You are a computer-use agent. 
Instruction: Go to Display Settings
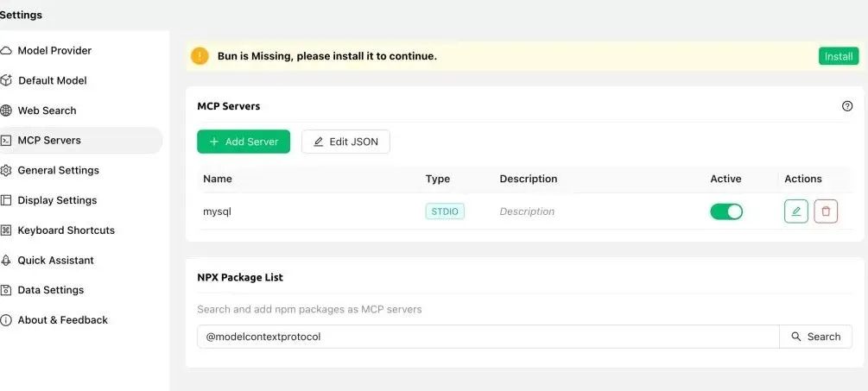tap(57, 200)
